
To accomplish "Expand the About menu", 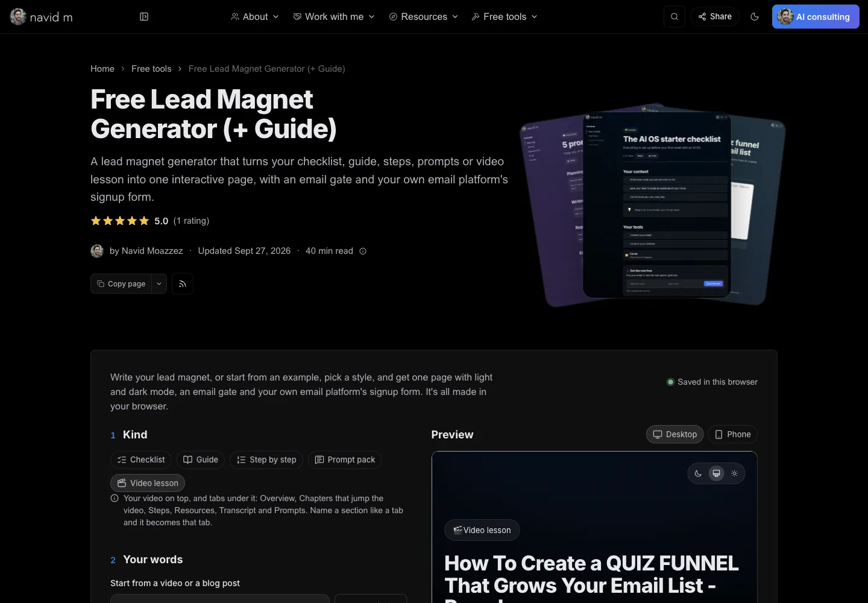I will click(255, 17).
